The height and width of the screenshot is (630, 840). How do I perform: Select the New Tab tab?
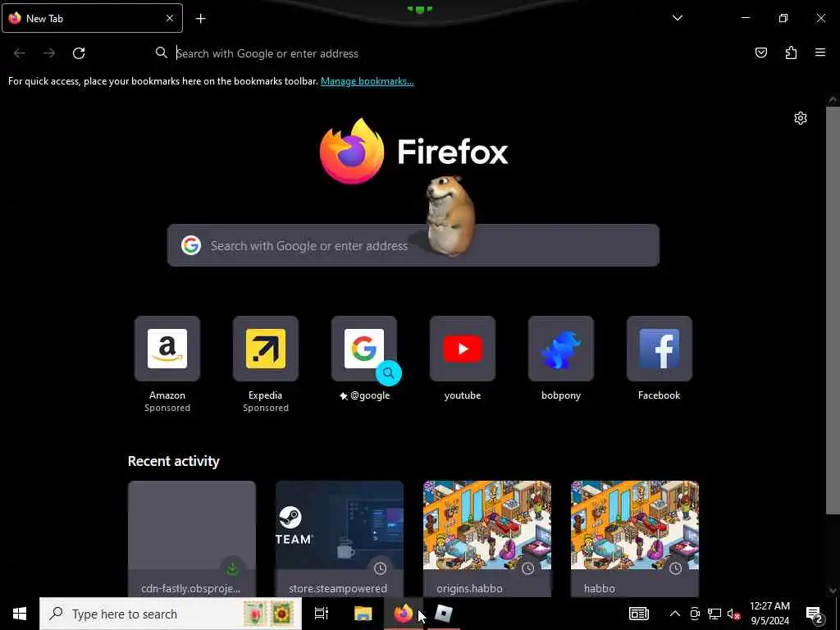(x=92, y=18)
